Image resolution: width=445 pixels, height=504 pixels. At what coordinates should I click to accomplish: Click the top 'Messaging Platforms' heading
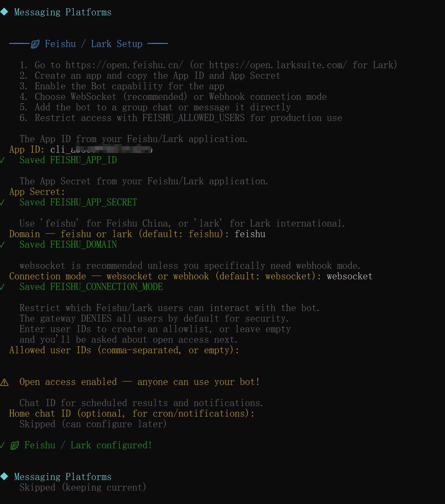point(63,12)
